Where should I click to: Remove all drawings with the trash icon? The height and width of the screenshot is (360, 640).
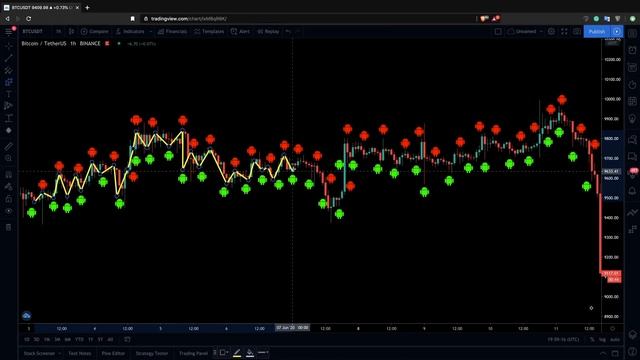[9, 227]
